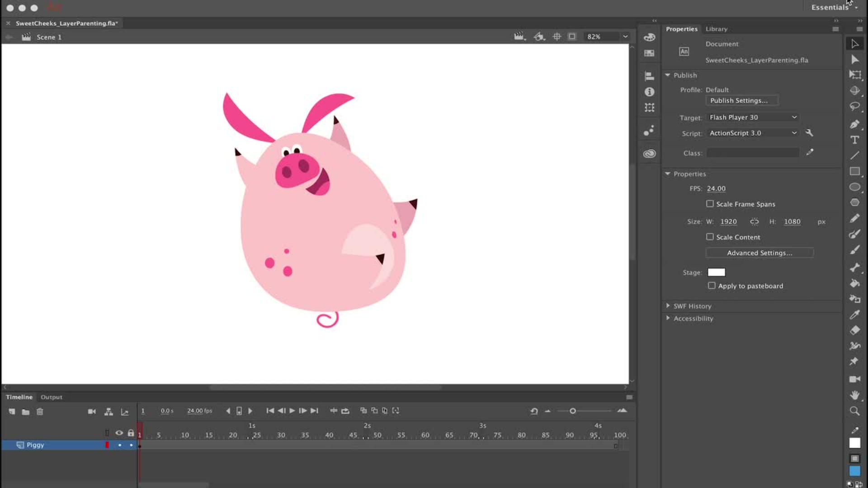Select the Text tool in the toolbar
The image size is (868, 488).
tap(855, 140)
